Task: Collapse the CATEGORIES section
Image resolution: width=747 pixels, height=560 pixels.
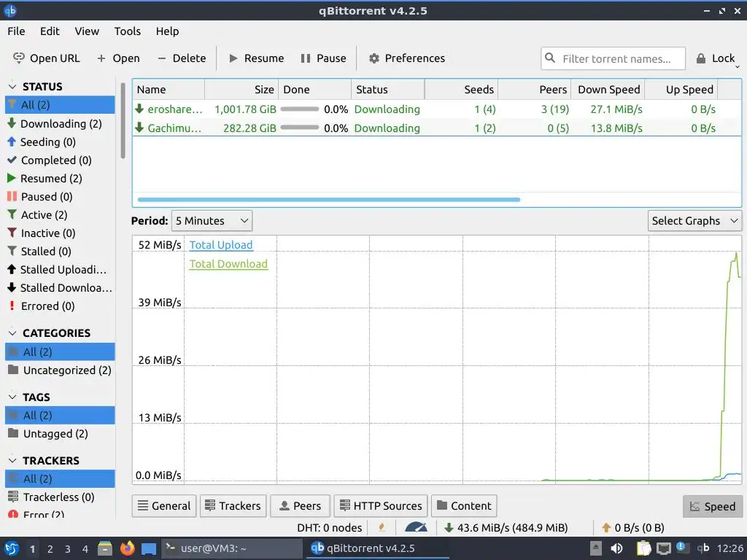Action: (12, 332)
